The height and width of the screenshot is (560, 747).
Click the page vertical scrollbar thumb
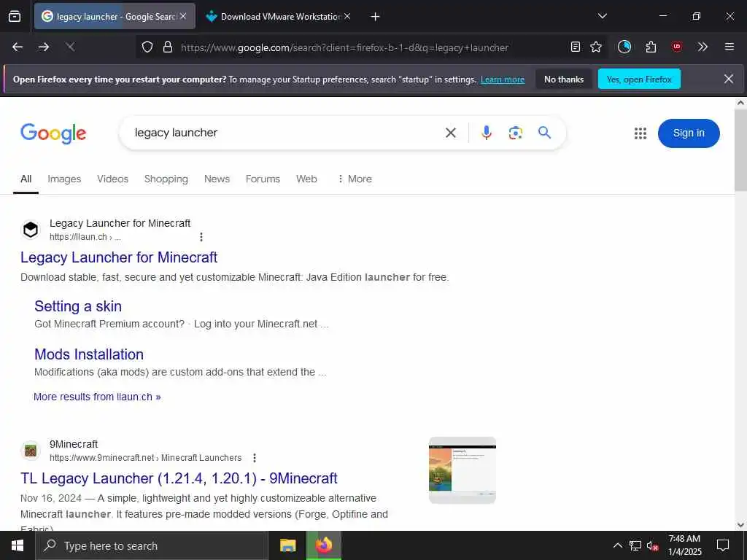(x=740, y=150)
